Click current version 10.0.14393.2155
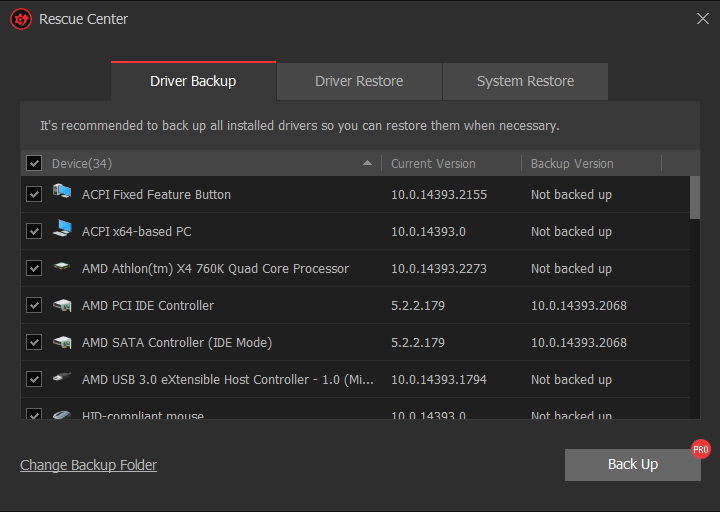Image resolution: width=720 pixels, height=512 pixels. [x=439, y=195]
